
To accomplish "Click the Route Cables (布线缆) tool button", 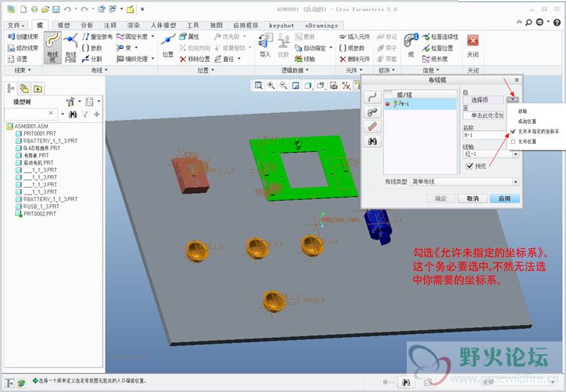I will pos(53,47).
